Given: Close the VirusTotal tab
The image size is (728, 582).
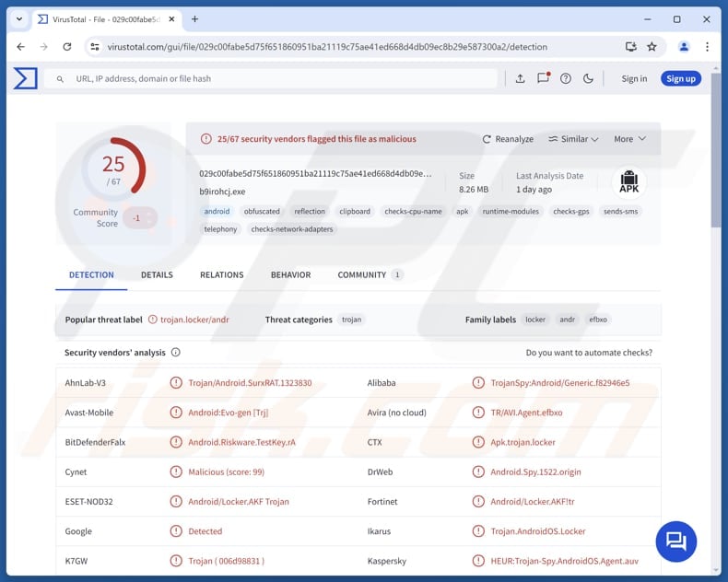Looking at the screenshot, I should pos(171,19).
